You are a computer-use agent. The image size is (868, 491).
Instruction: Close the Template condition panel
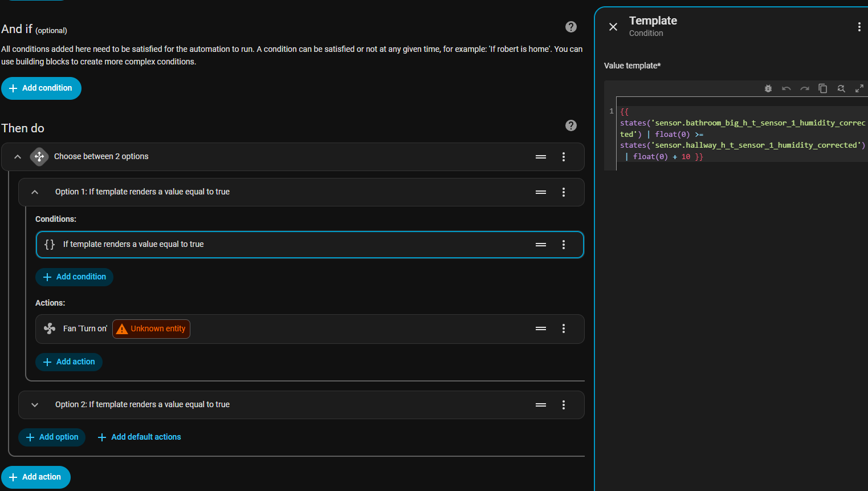pos(613,27)
